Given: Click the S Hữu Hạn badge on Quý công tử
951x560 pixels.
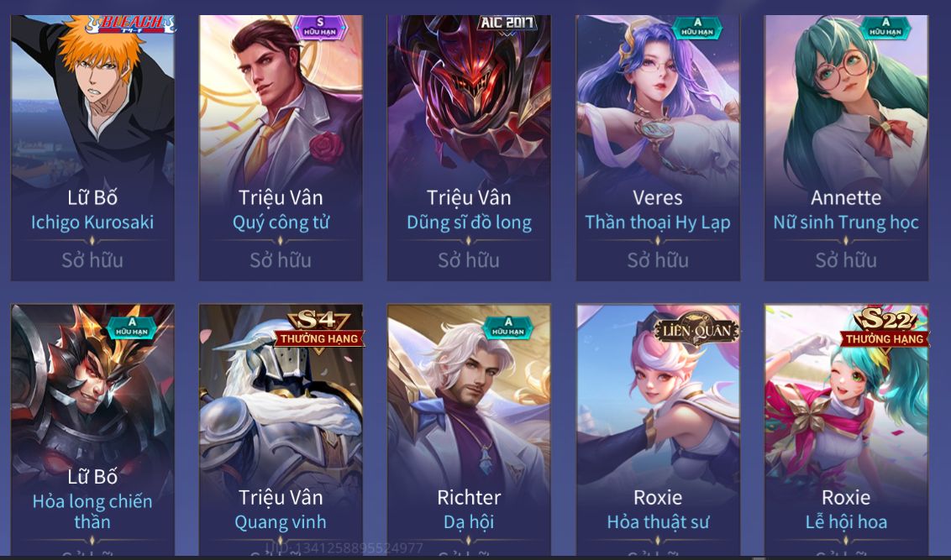Looking at the screenshot, I should tap(320, 27).
